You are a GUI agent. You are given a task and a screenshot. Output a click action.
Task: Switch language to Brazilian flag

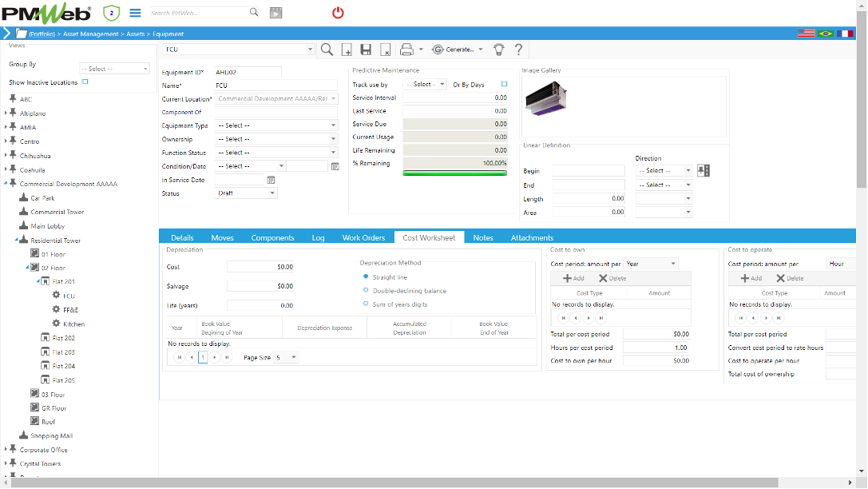(826, 34)
